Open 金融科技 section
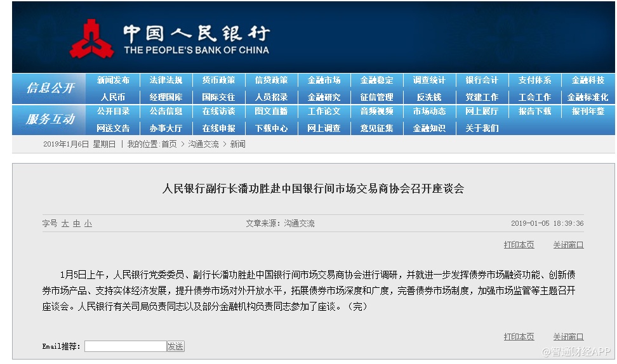This screenshot has height=364, width=617. point(588,80)
